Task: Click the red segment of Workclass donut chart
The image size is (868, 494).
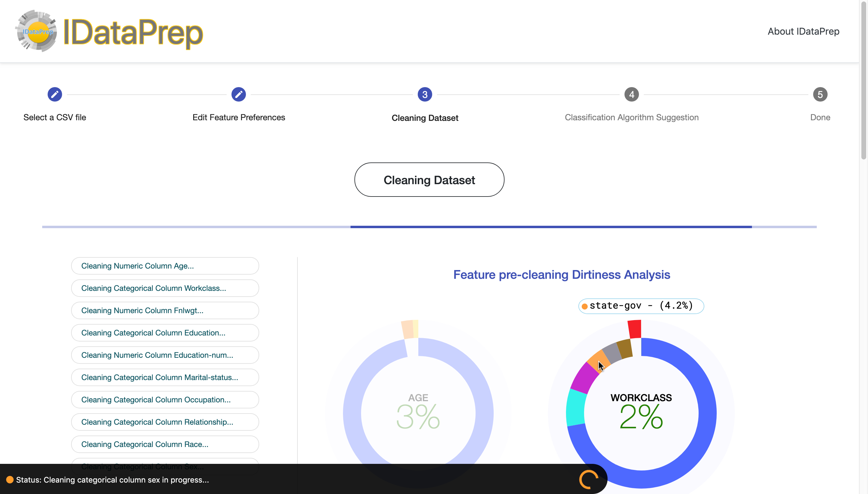Action: click(634, 329)
